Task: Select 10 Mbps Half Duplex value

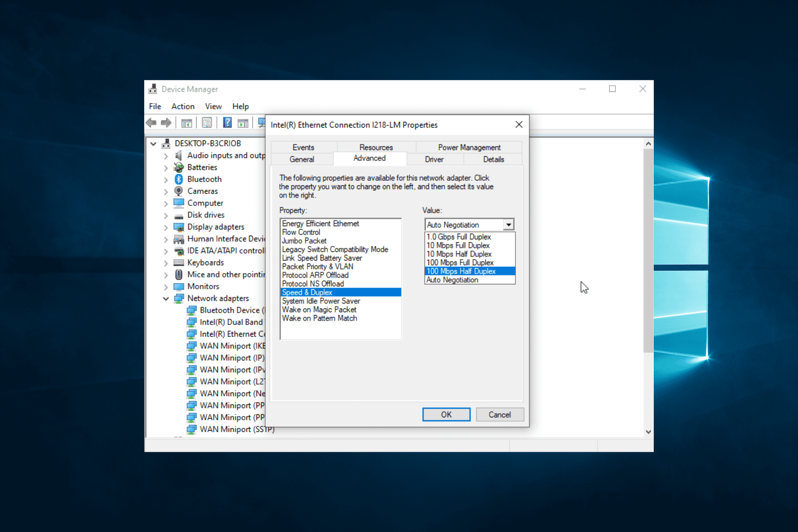Action: tap(470, 254)
